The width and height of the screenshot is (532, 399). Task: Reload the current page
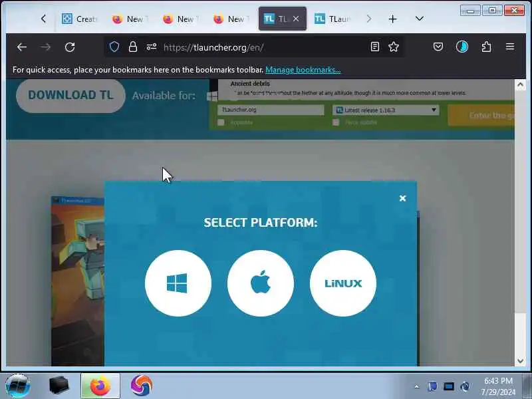click(70, 47)
